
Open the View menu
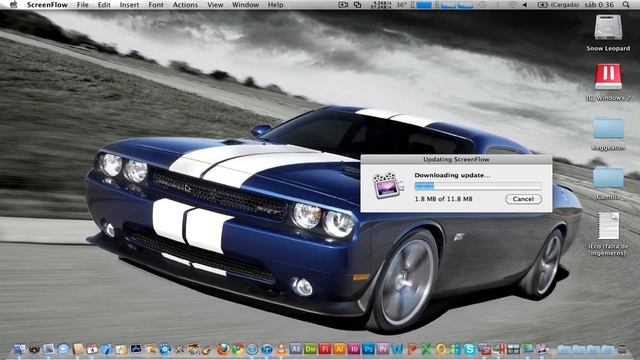click(x=215, y=5)
